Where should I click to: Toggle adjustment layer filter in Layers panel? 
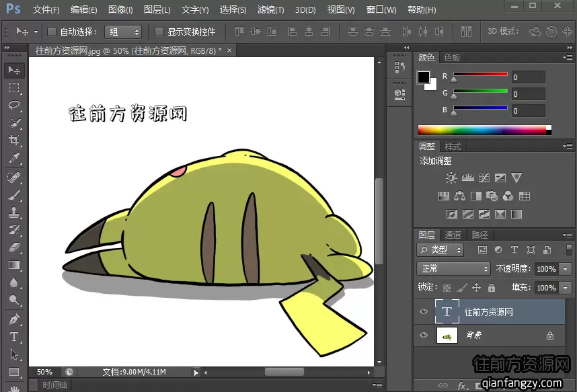498,250
